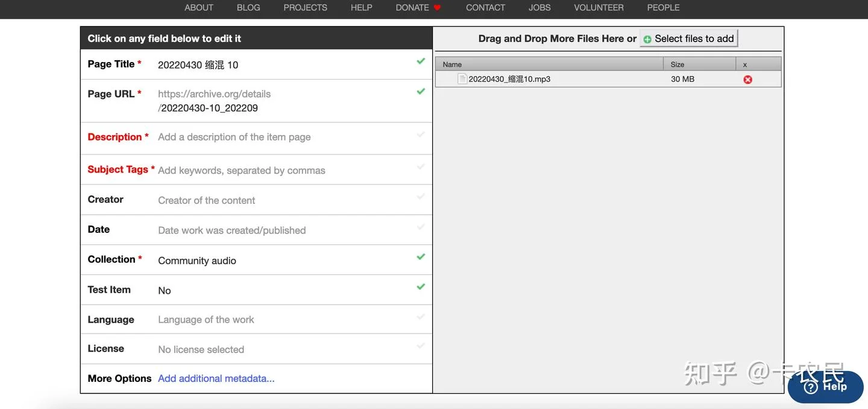868x409 pixels.
Task: Edit the Page Title field value
Action: pyautogui.click(x=198, y=65)
